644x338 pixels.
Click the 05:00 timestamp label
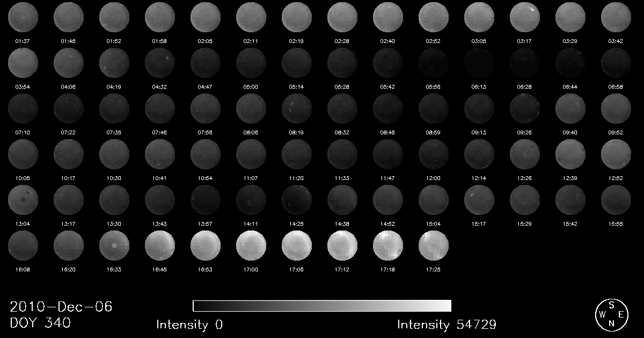click(x=251, y=86)
